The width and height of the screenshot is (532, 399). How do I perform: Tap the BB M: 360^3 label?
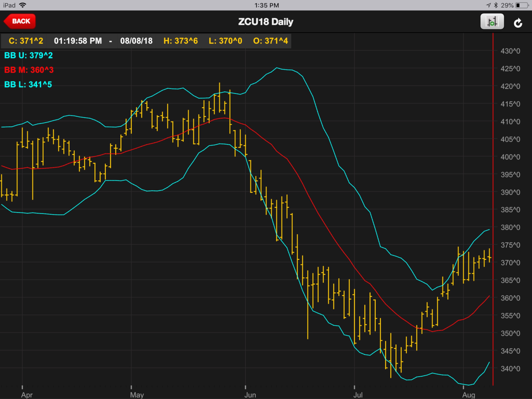tap(29, 70)
